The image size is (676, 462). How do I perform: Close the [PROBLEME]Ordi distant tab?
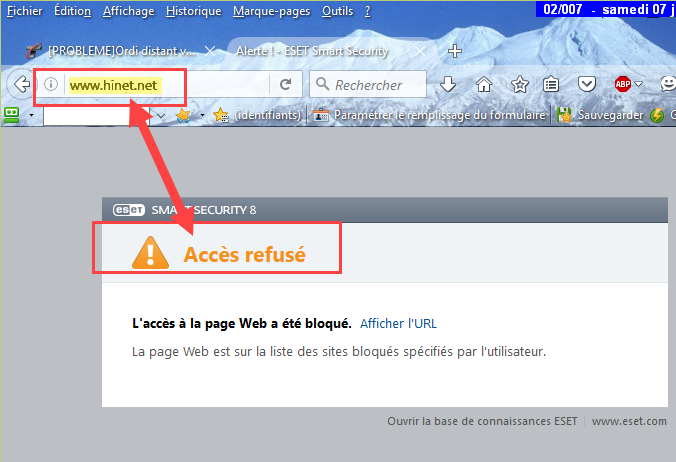[x=210, y=51]
